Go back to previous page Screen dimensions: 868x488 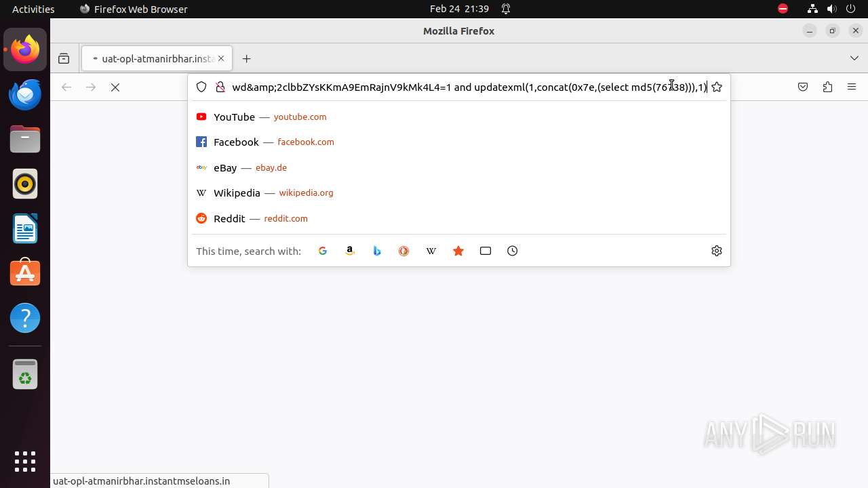coord(66,87)
